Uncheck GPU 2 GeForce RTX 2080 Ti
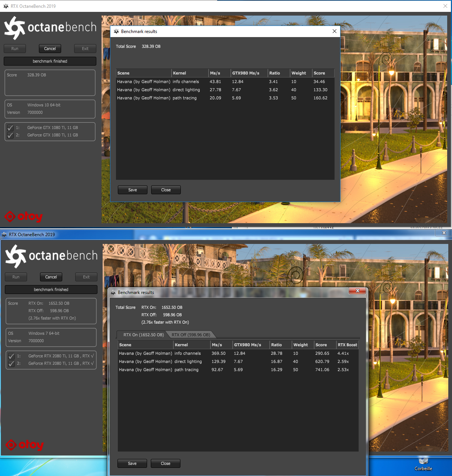452x476 pixels. 11,364
